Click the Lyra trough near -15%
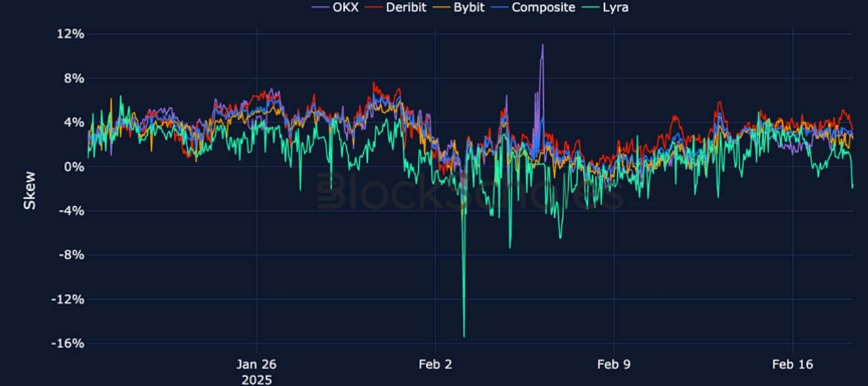868x386 pixels. click(464, 336)
